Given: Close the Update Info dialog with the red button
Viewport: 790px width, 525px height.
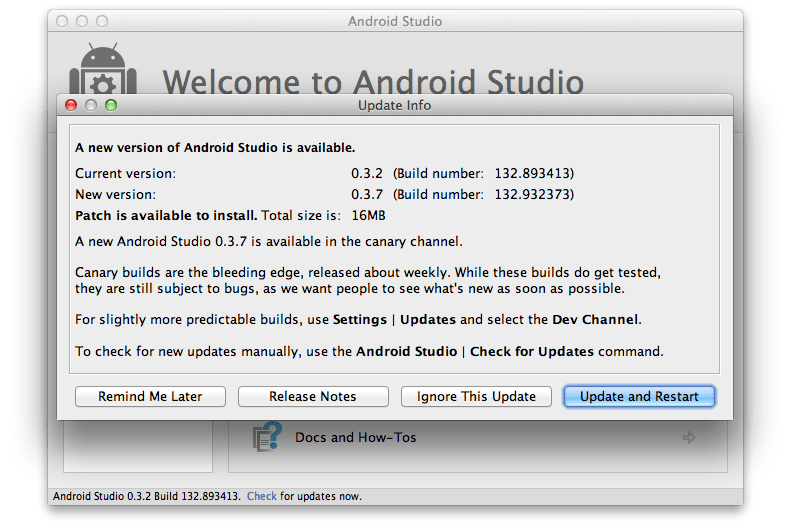Looking at the screenshot, I should [71, 105].
